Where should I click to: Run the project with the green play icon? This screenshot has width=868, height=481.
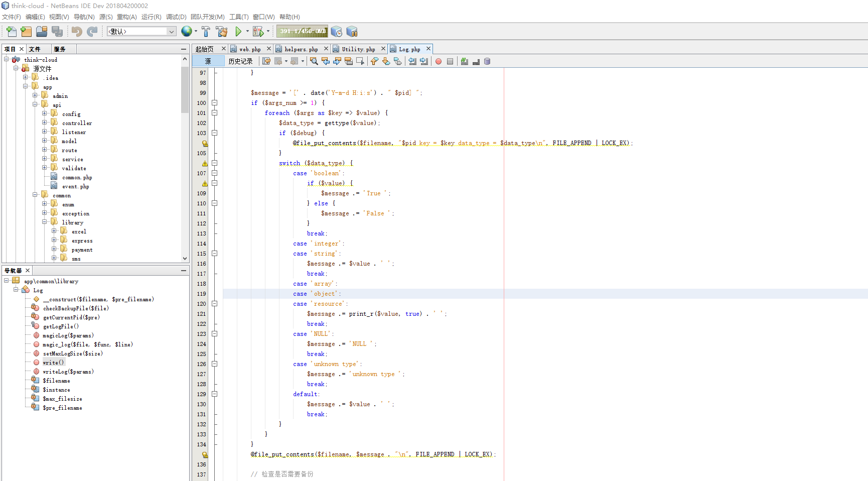238,32
